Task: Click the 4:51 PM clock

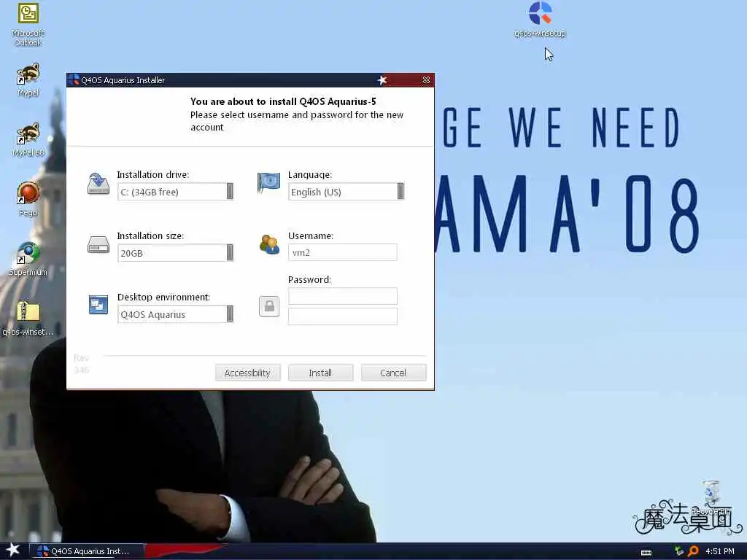Action: [720, 551]
